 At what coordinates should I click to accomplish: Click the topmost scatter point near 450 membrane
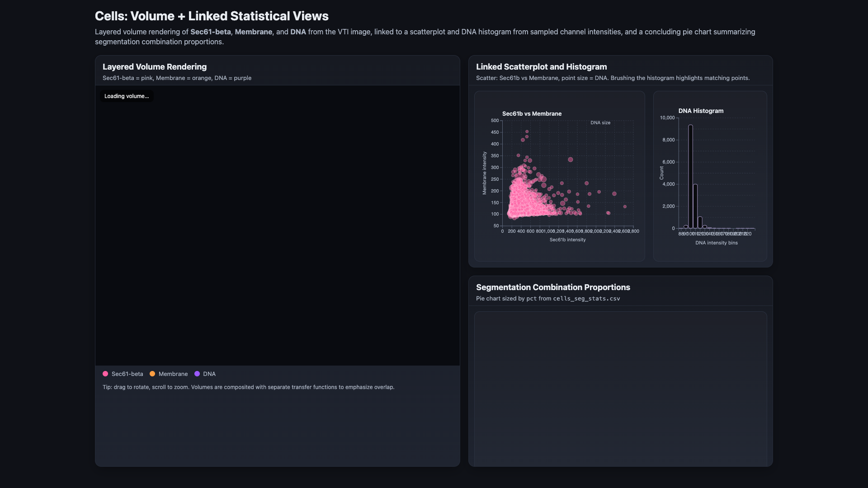pyautogui.click(x=527, y=131)
